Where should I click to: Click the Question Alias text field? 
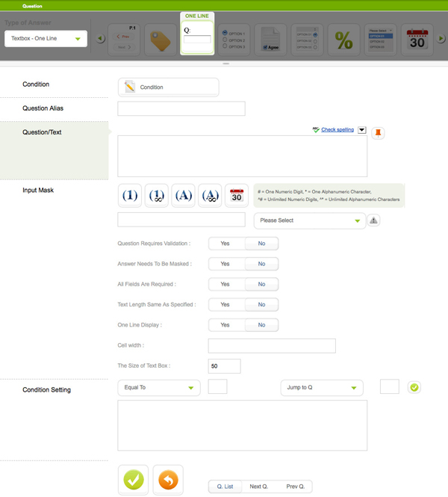(x=181, y=109)
